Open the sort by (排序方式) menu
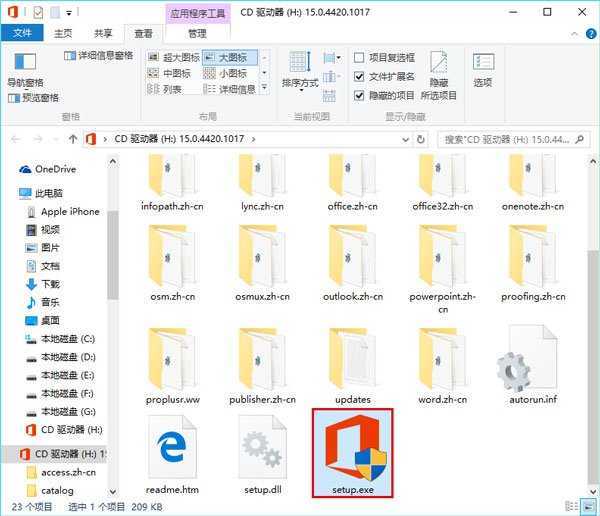 pyautogui.click(x=300, y=70)
